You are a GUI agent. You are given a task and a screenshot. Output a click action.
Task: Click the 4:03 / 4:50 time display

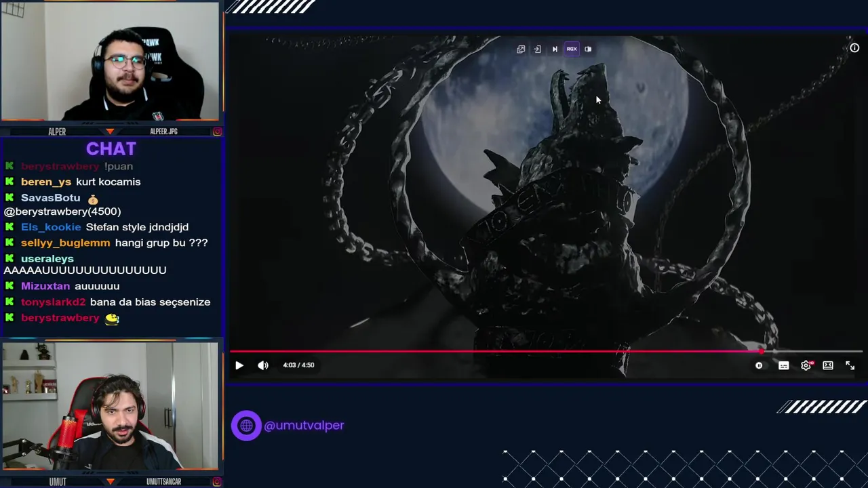tap(298, 365)
